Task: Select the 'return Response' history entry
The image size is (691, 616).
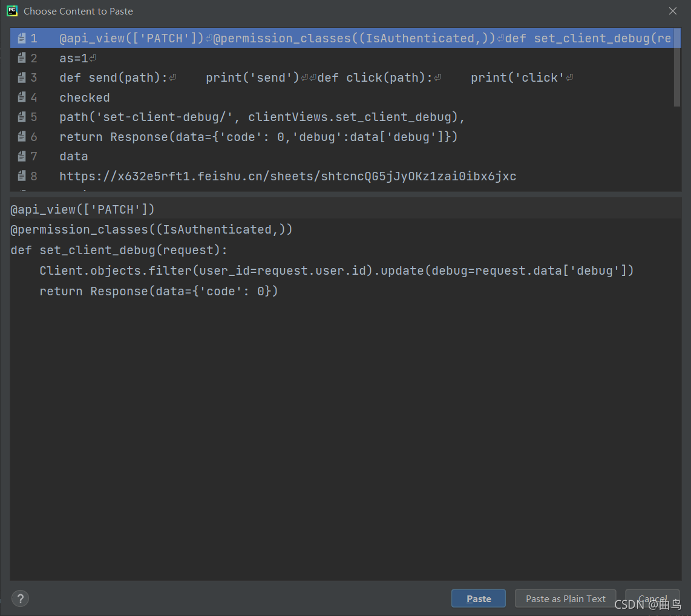Action: pos(342,137)
